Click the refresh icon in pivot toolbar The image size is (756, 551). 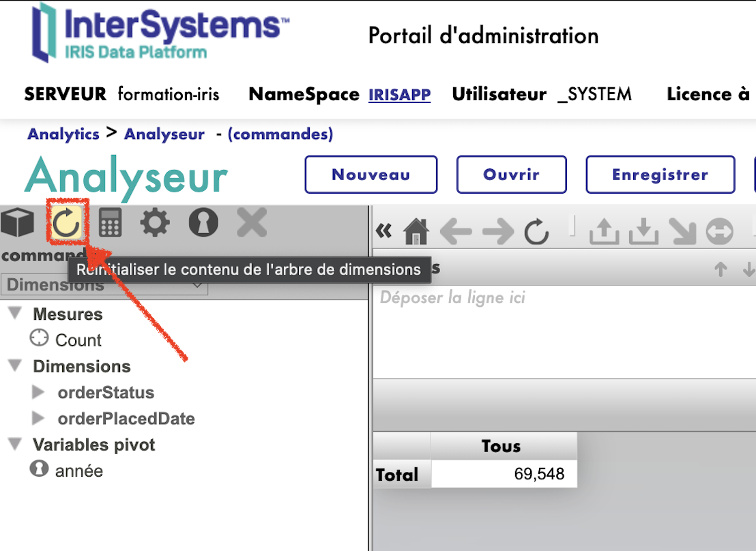(536, 232)
